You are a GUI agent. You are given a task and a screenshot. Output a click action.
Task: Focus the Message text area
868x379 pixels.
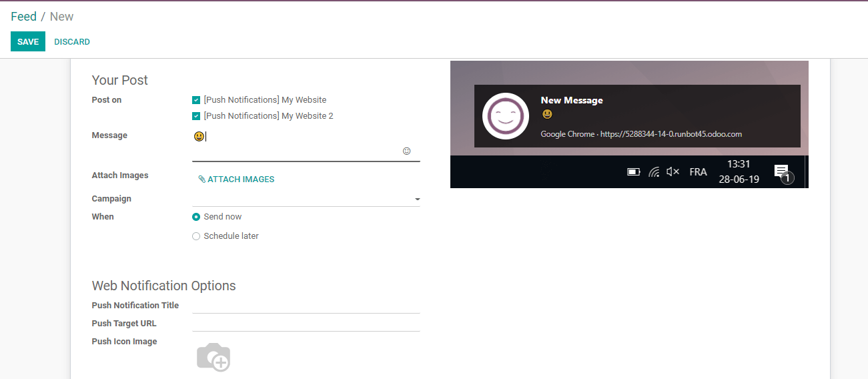[306, 145]
